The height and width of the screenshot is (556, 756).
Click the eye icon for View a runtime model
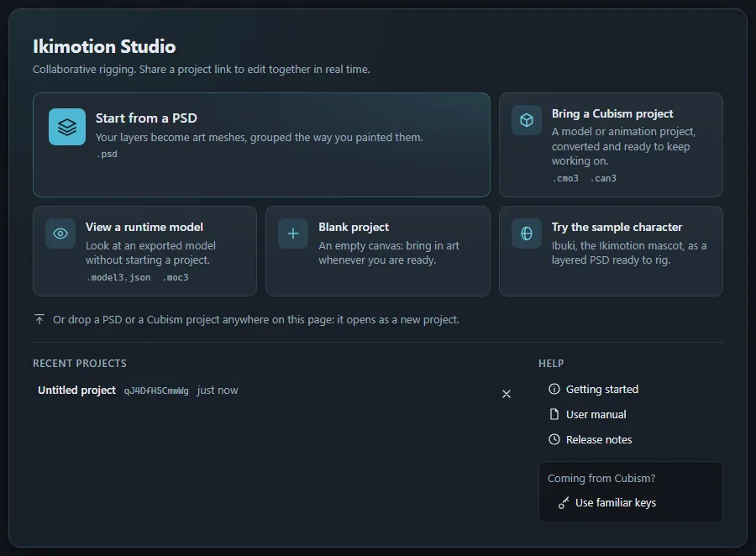[x=60, y=233]
